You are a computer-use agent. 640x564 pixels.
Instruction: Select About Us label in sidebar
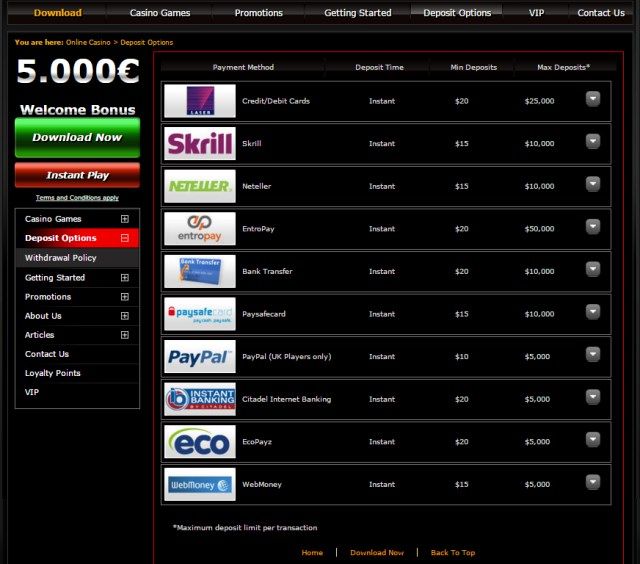(x=43, y=316)
